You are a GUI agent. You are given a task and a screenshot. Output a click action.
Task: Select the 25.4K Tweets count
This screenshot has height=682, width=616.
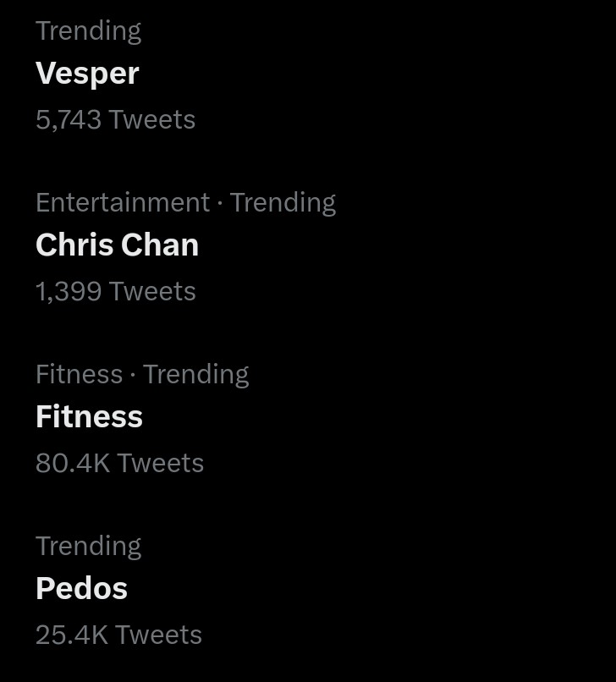click(118, 635)
